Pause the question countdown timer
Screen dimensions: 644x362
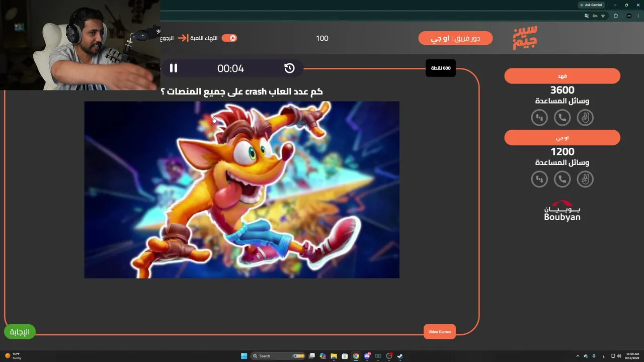pos(174,68)
